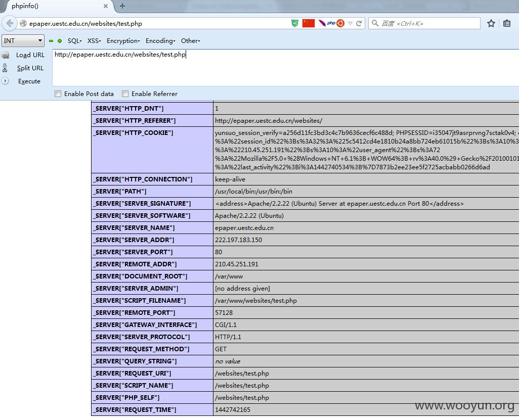Viewport: 519px width, 420px height.
Task: Click the _SERVER["SCRIPT_NAME"] label cell
Action: [152, 386]
